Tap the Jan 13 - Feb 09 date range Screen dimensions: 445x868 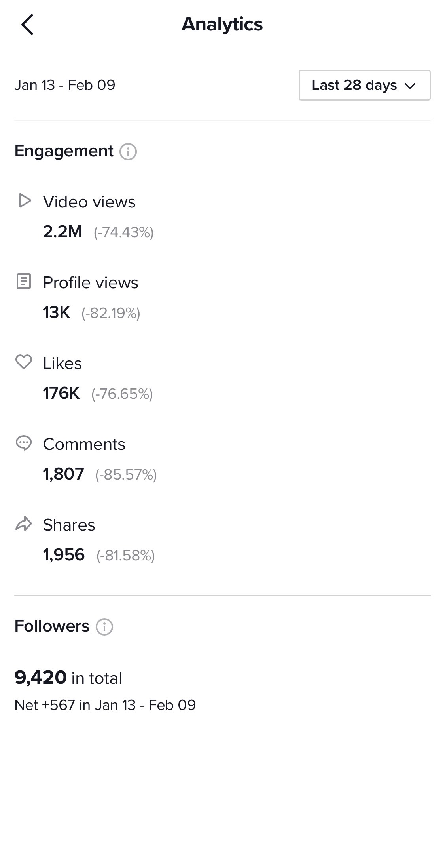(65, 85)
